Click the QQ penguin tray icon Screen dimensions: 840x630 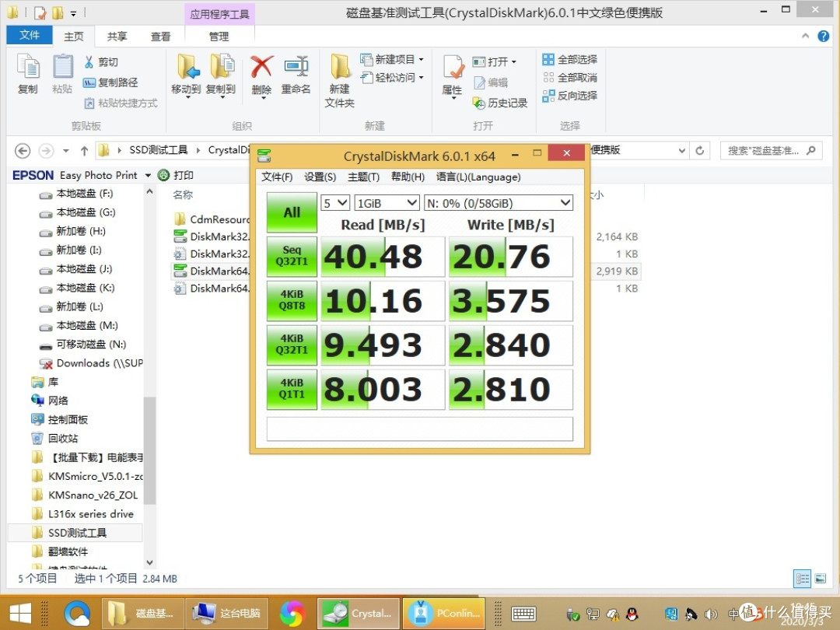632,614
